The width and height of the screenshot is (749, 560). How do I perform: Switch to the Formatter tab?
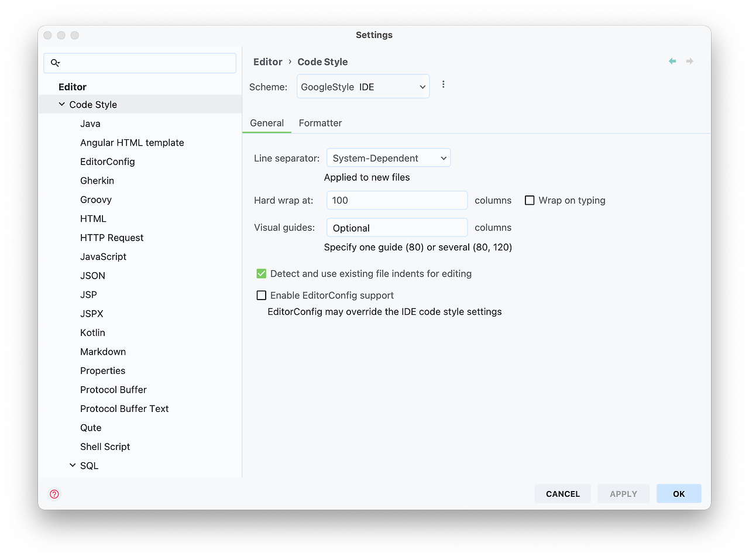pos(320,123)
